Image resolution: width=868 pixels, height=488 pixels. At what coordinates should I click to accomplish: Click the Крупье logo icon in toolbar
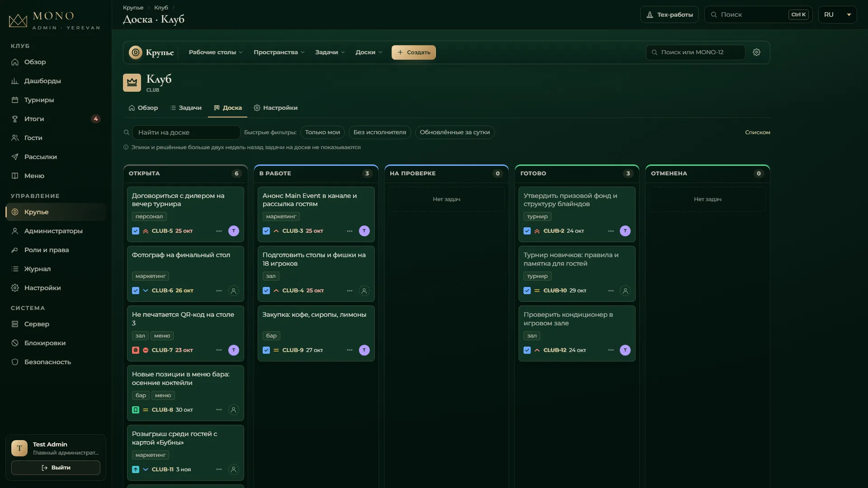pyautogui.click(x=136, y=52)
